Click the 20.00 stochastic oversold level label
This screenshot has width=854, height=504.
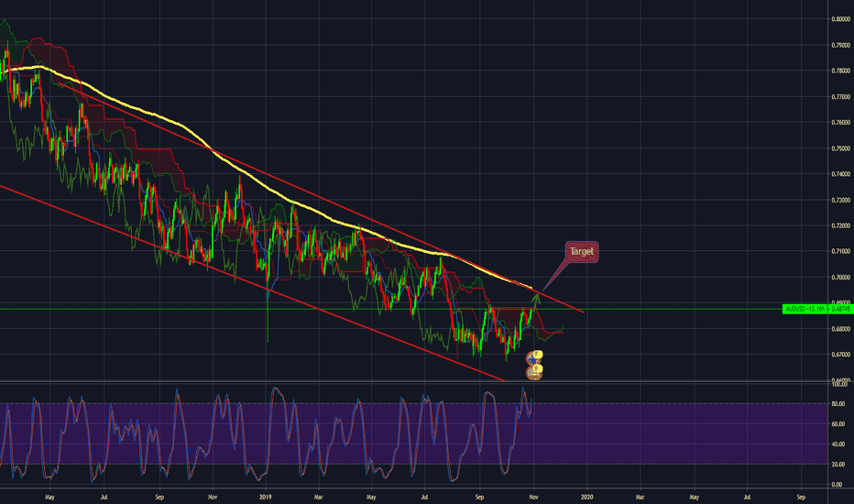(838, 465)
